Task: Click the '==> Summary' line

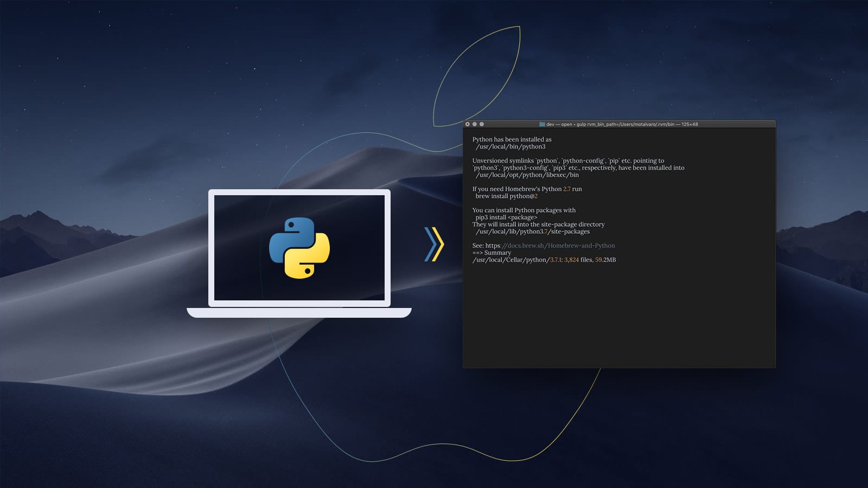Action: coord(492,252)
